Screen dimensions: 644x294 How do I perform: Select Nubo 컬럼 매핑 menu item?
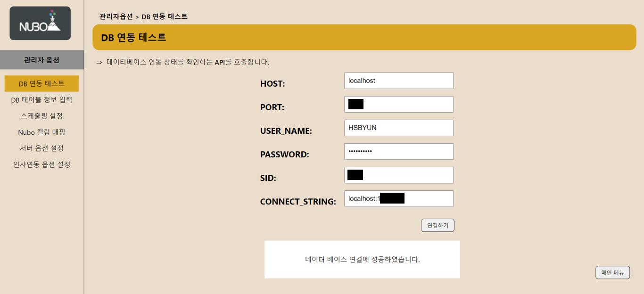[x=41, y=132]
